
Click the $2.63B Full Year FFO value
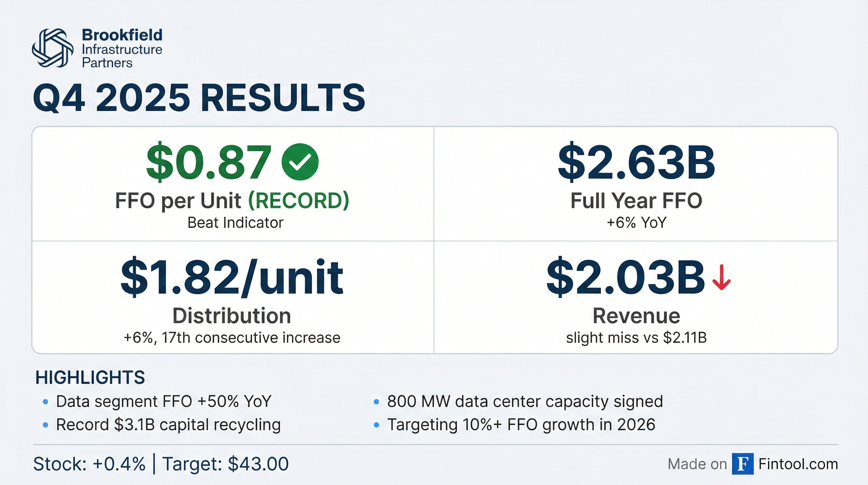[636, 163]
